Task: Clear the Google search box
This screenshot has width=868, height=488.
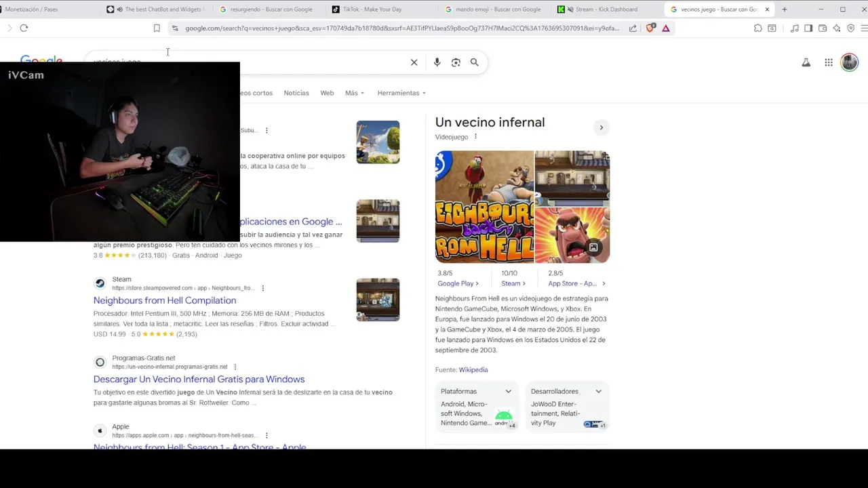Action: [x=414, y=62]
